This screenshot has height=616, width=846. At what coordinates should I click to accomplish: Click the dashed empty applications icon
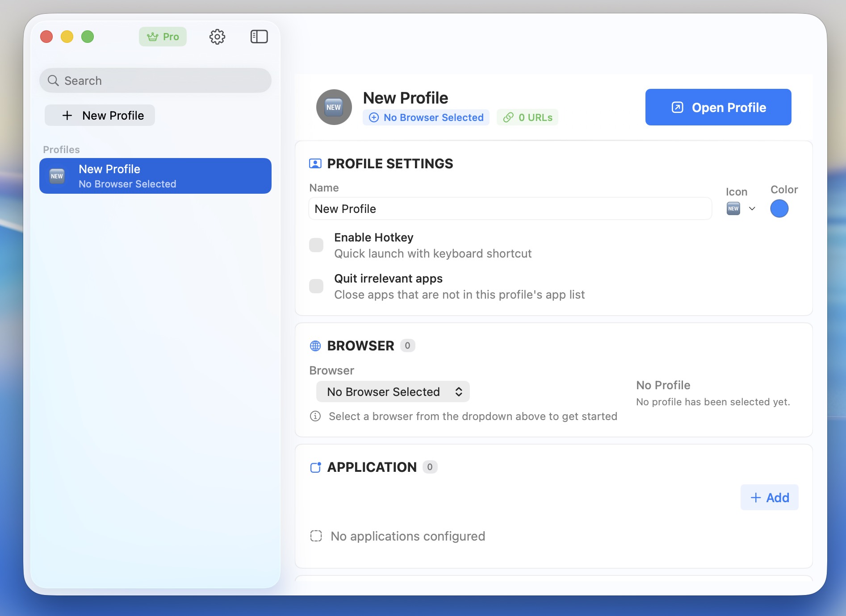[x=316, y=536]
